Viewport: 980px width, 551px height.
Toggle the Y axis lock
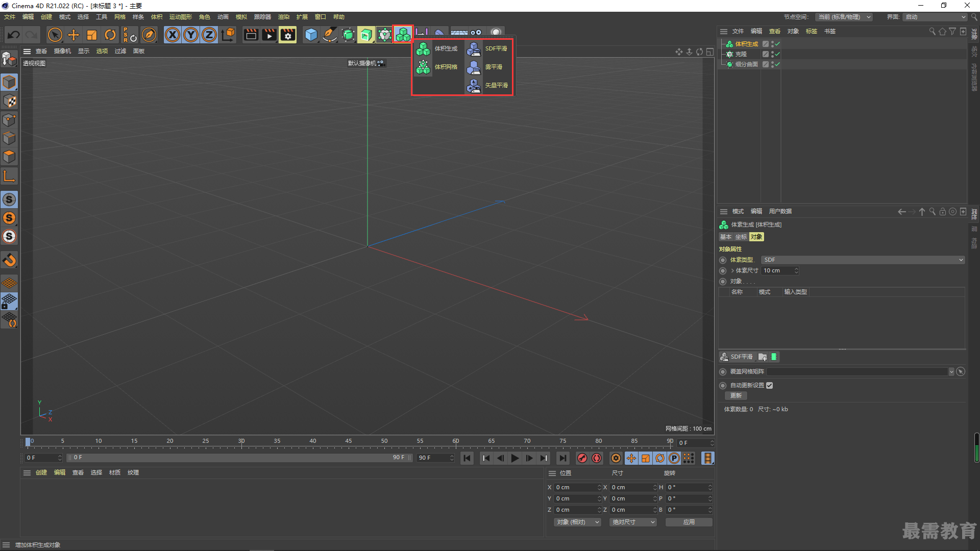191,35
